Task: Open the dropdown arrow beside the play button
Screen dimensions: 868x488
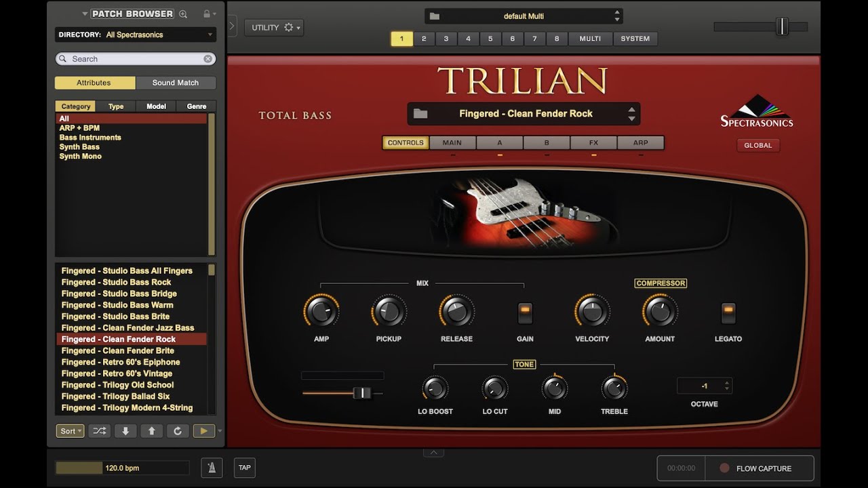Action: 219,431
